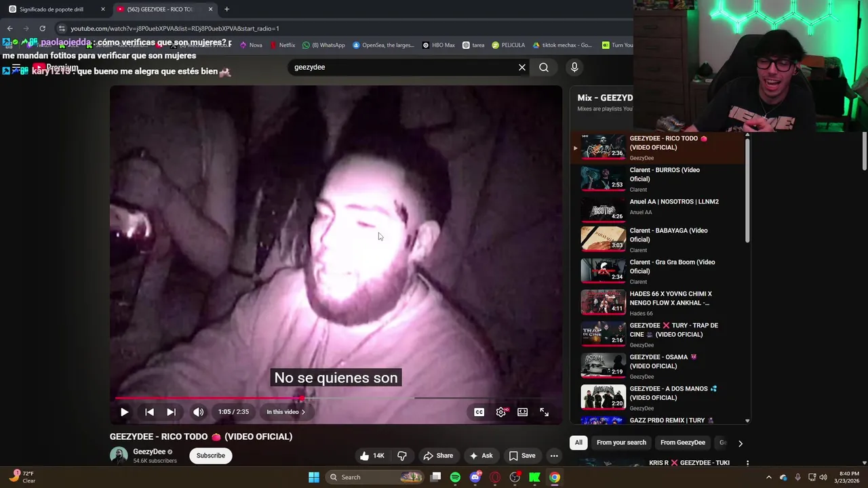Open the PELICULA bookmark

(x=508, y=45)
